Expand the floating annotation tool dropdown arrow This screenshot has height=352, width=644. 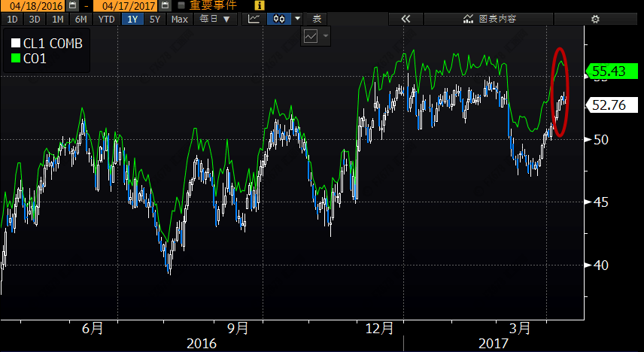coord(326,35)
